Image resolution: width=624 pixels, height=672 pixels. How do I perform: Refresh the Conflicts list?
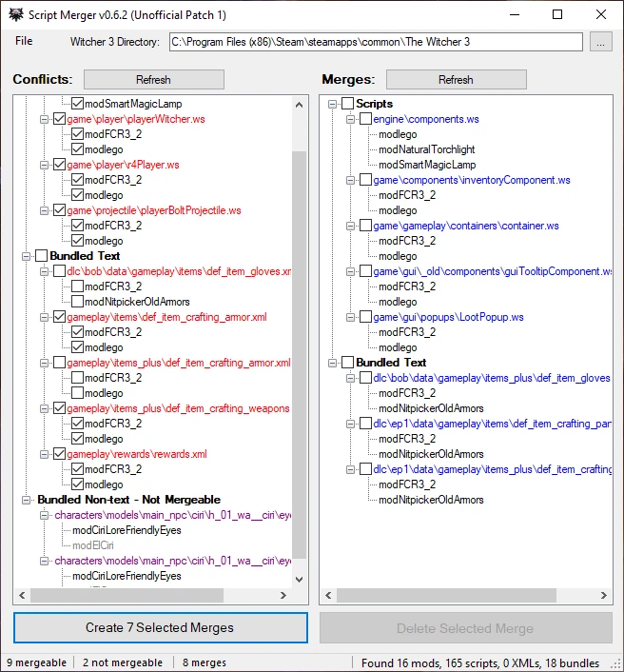pos(154,80)
